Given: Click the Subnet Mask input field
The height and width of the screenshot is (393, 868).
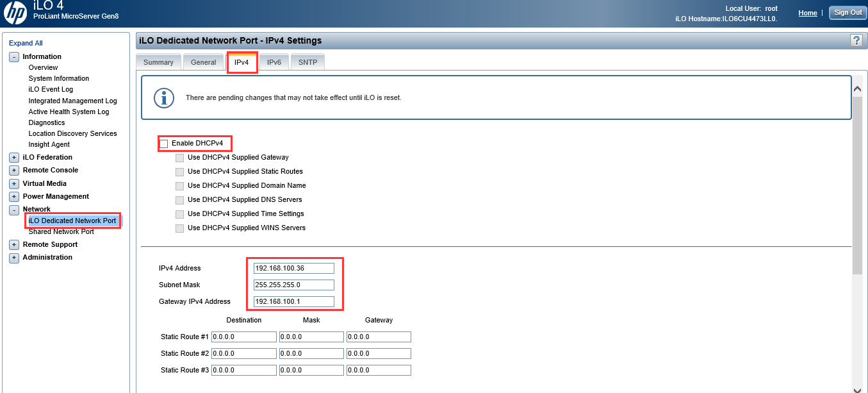Looking at the screenshot, I should (x=294, y=285).
